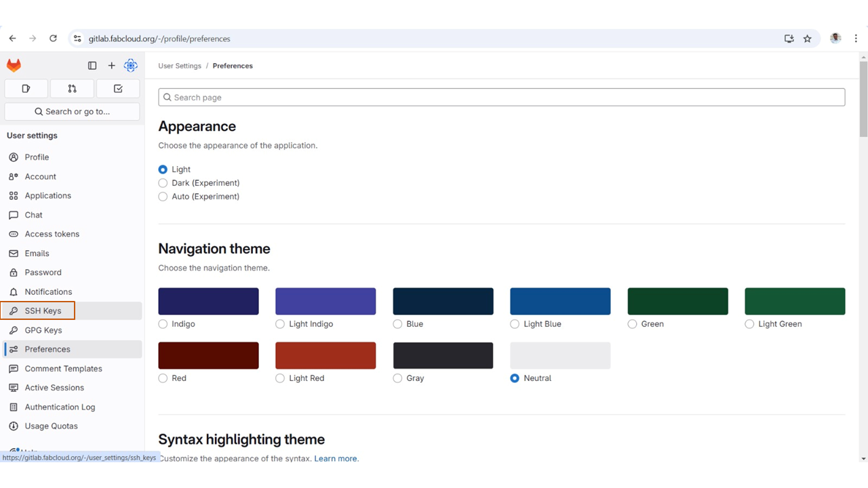Open the Learn more link
The width and height of the screenshot is (868, 488).
click(336, 459)
